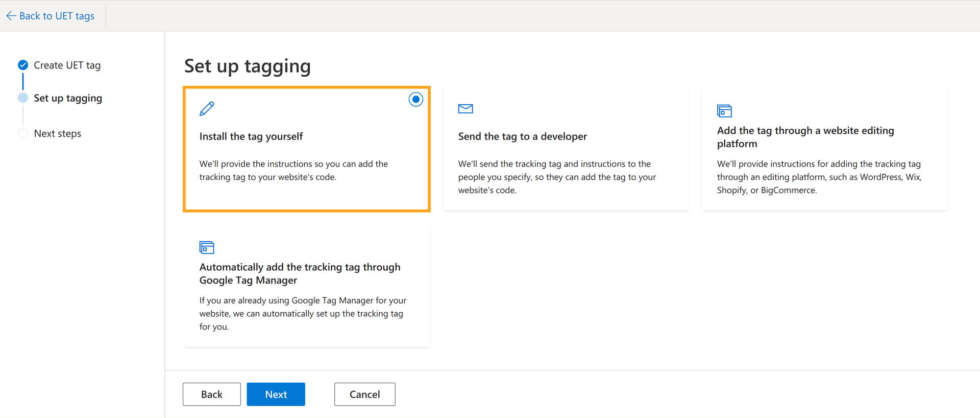Click the Back button
Viewport: 980px width, 418px height.
[x=211, y=394]
